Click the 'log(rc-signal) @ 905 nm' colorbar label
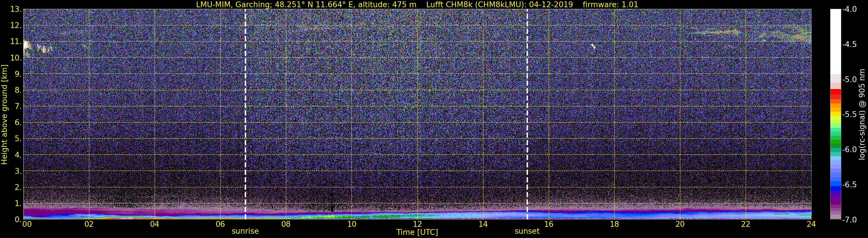868x238 pixels. point(862,114)
